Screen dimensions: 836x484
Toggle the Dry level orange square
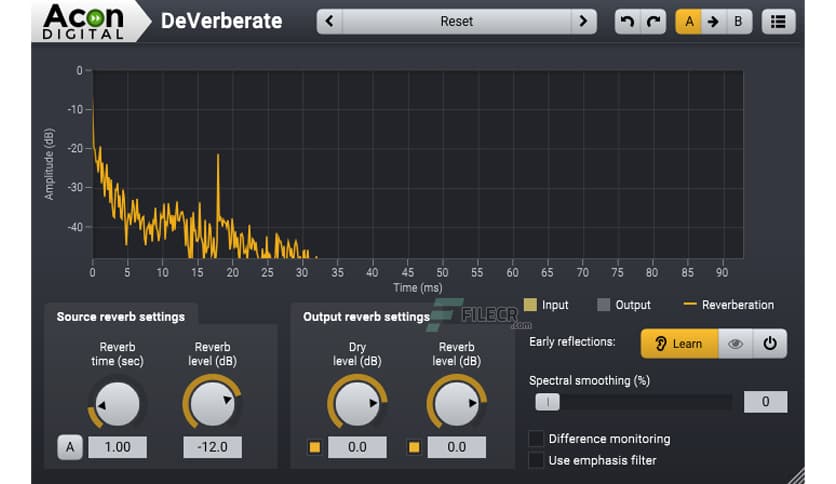click(x=315, y=447)
